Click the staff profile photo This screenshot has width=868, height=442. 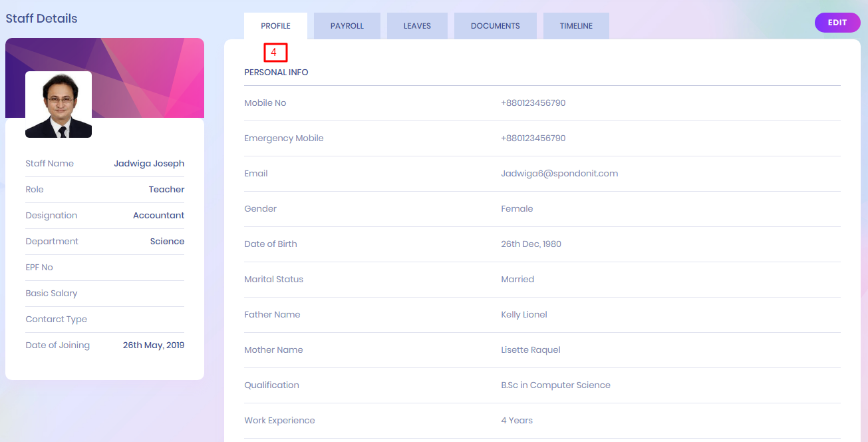coord(59,105)
